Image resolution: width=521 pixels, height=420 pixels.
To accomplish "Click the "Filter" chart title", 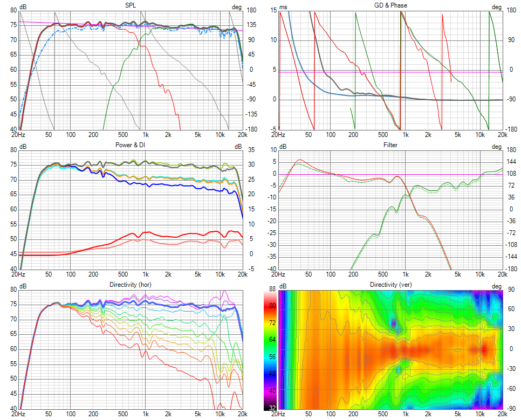I will click(x=390, y=145).
